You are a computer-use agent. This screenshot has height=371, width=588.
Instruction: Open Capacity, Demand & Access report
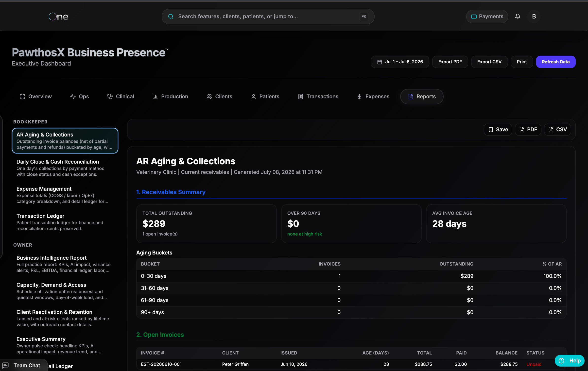65,291
